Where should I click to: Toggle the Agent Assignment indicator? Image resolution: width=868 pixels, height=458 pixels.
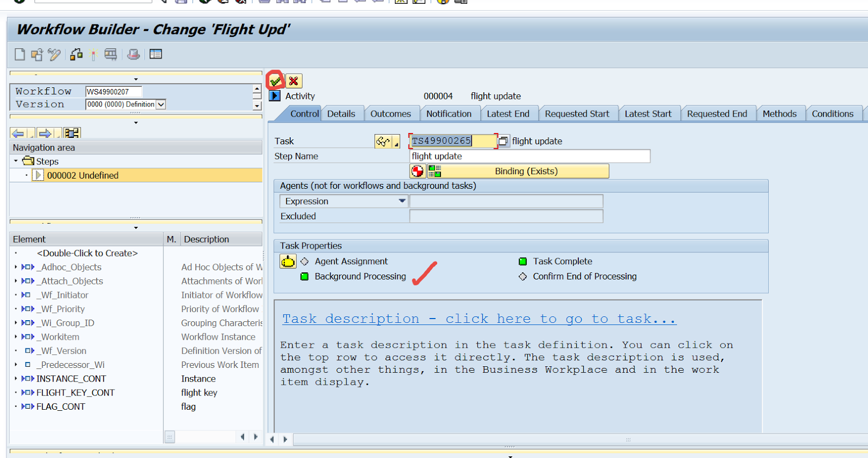coord(305,262)
